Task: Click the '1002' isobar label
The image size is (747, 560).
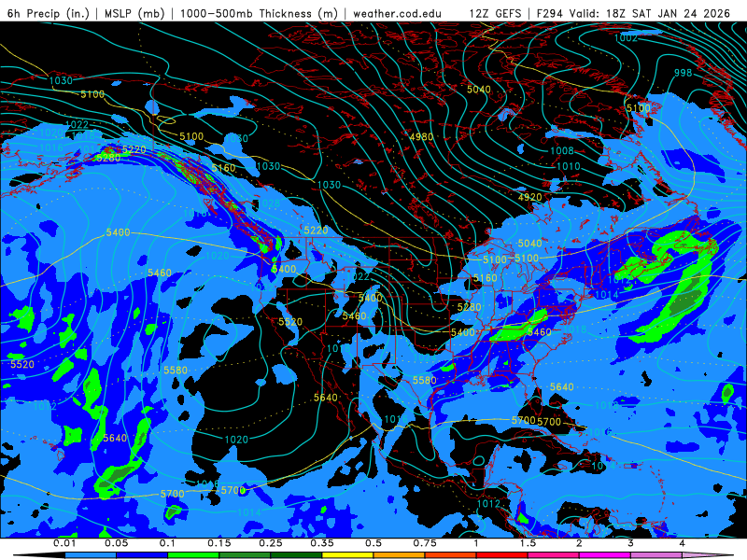Action: 626,37
